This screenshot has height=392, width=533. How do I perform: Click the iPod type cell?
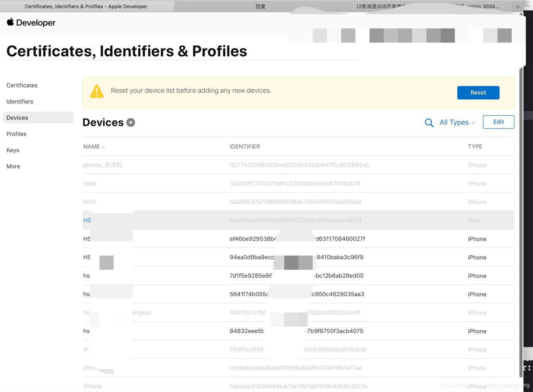point(474,220)
